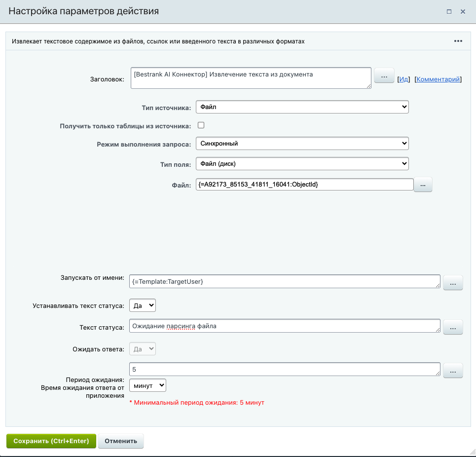
Task: Expand the Режим выполнения запроса dropdown
Action: click(x=302, y=144)
